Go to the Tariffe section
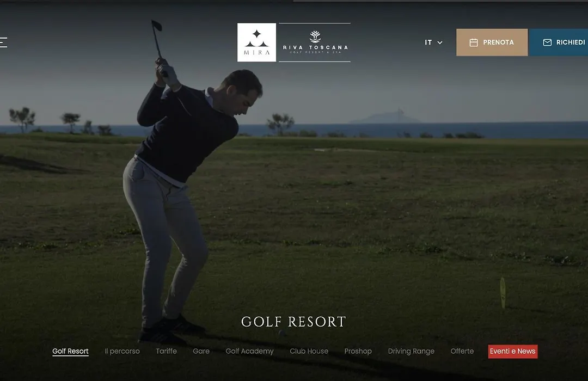Screen dimensions: 588x381 (166, 352)
